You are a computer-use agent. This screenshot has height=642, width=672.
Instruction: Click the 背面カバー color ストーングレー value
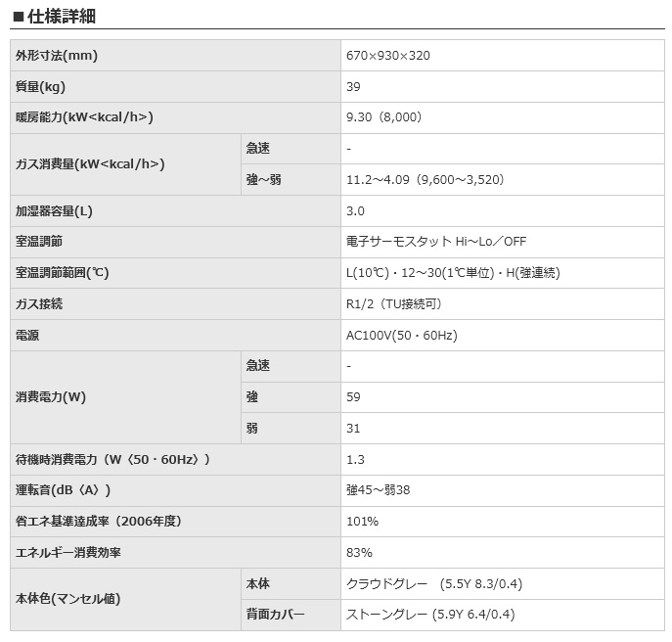[430, 616]
